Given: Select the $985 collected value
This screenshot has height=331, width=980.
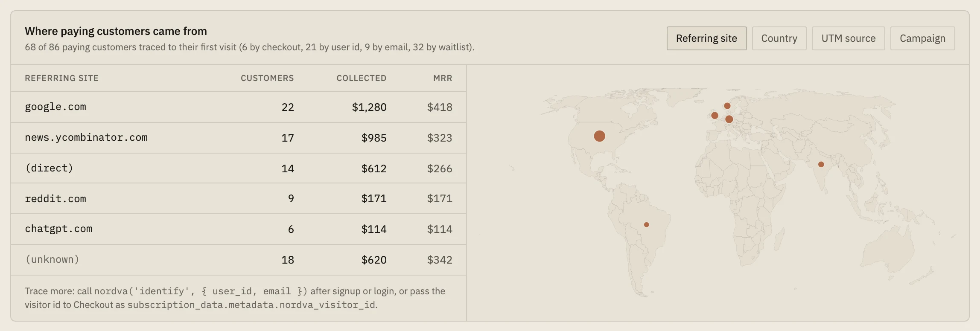Looking at the screenshot, I should pos(374,138).
